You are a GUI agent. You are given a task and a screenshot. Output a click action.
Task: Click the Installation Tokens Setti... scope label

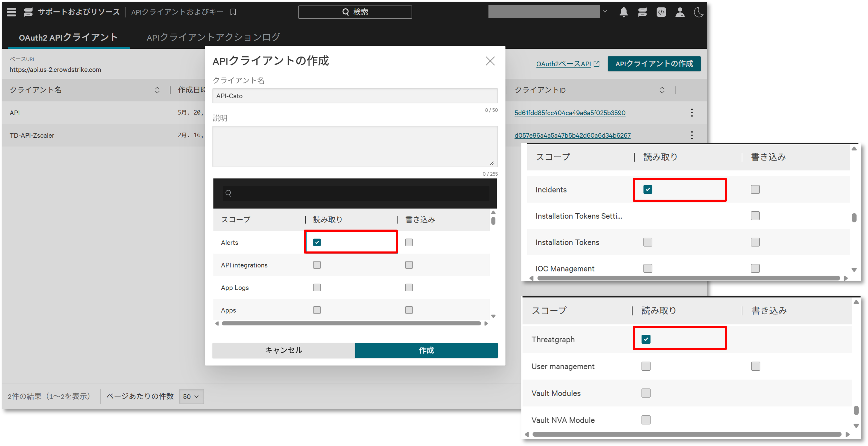tap(579, 216)
